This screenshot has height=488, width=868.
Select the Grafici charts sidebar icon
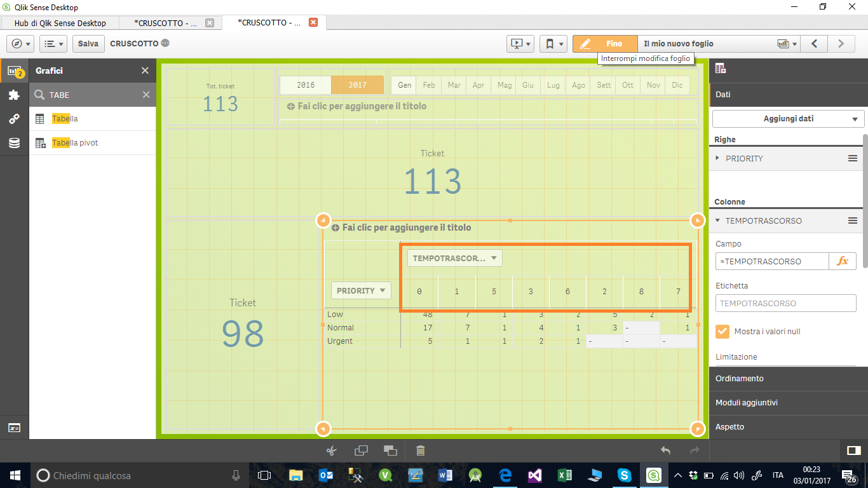pos(14,71)
